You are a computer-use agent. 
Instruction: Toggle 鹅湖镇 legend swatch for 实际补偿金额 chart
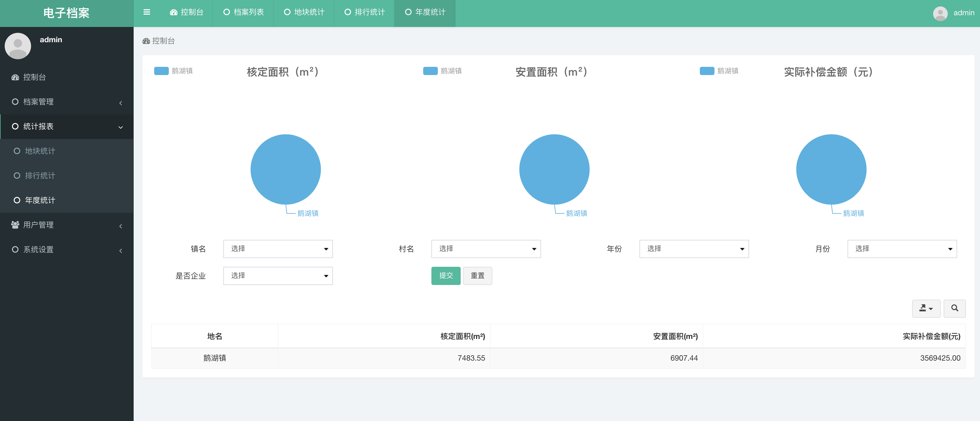tap(707, 71)
